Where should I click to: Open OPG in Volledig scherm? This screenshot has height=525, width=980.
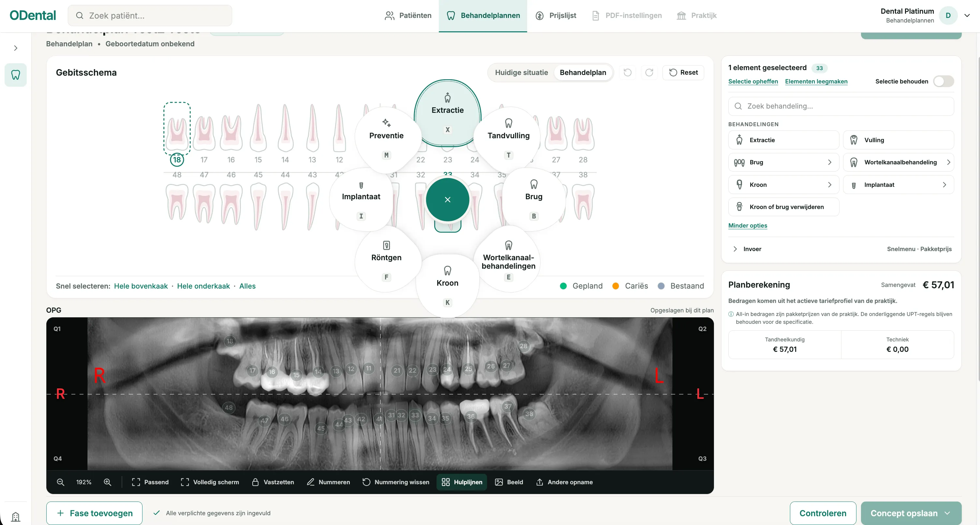point(210,482)
